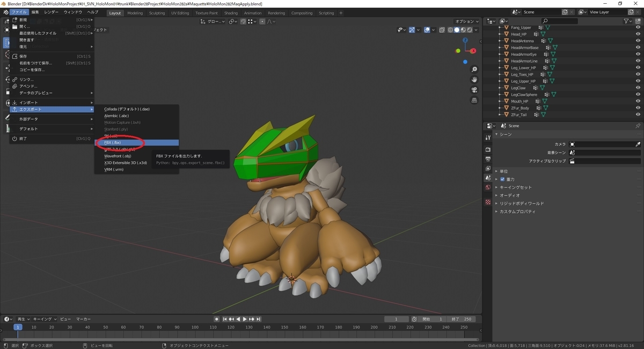Choose 名前をつけて保存... in File menu

coord(52,63)
